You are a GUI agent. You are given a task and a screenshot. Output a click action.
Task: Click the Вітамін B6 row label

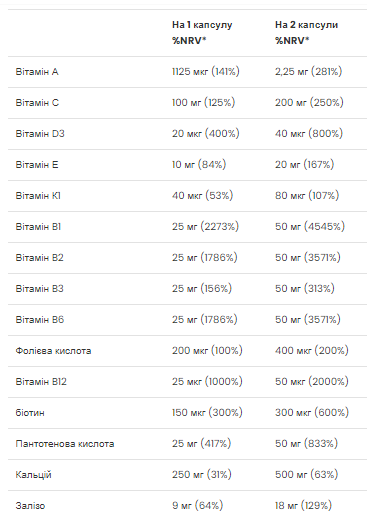point(40,320)
